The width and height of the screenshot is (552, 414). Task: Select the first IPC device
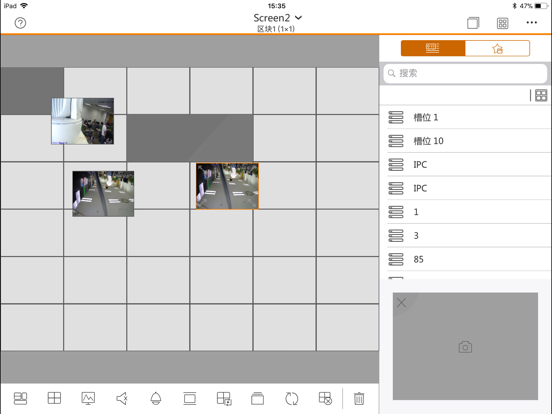click(x=468, y=164)
